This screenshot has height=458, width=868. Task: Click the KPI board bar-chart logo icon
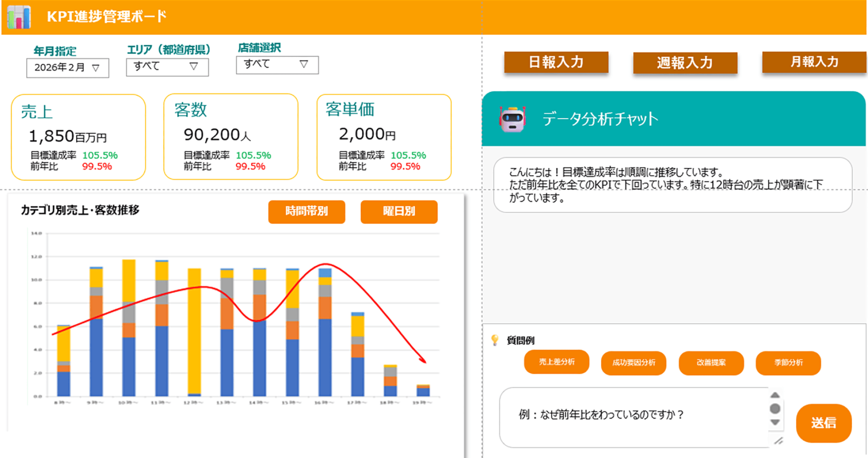point(19,17)
